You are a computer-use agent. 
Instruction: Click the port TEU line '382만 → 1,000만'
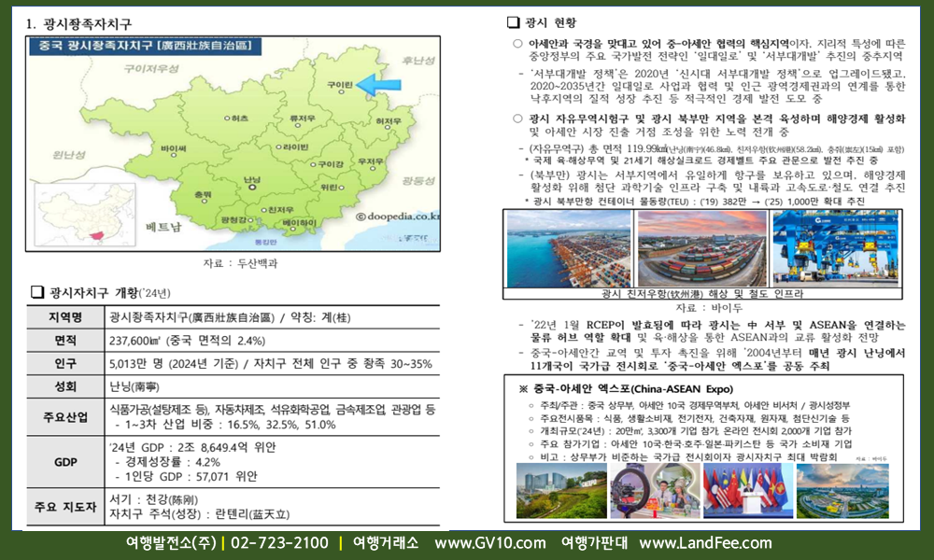[695, 202]
